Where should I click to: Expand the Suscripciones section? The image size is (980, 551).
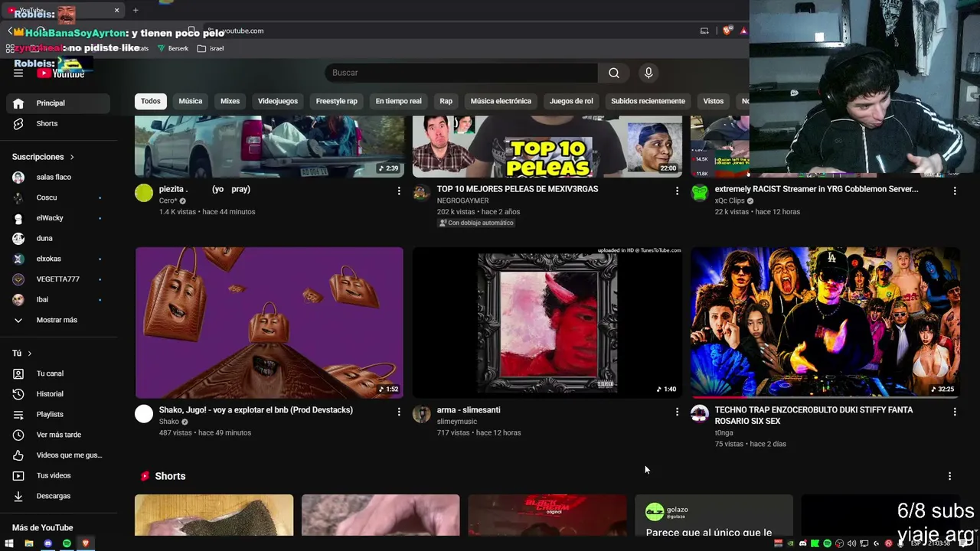click(43, 157)
